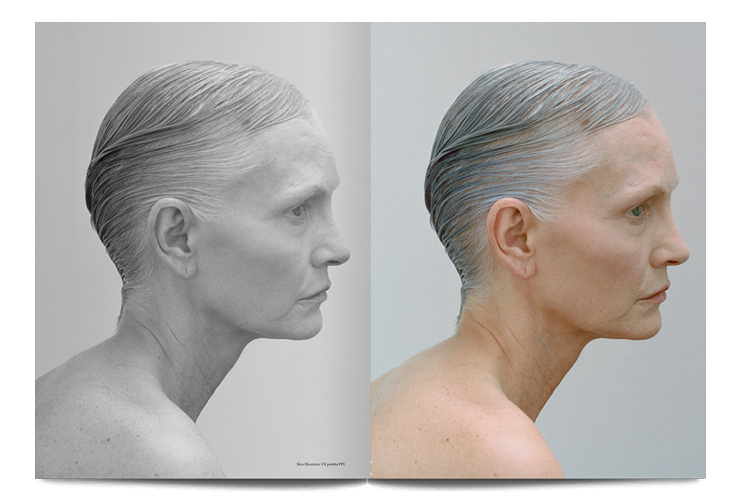Click the eye in the color portrait
Screen dimensions: 741x500
coord(637,210)
